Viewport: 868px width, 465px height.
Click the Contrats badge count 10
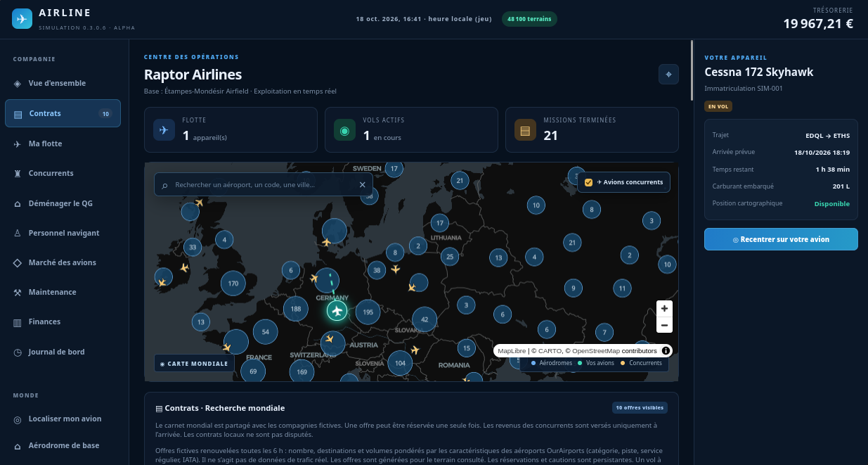coord(105,113)
